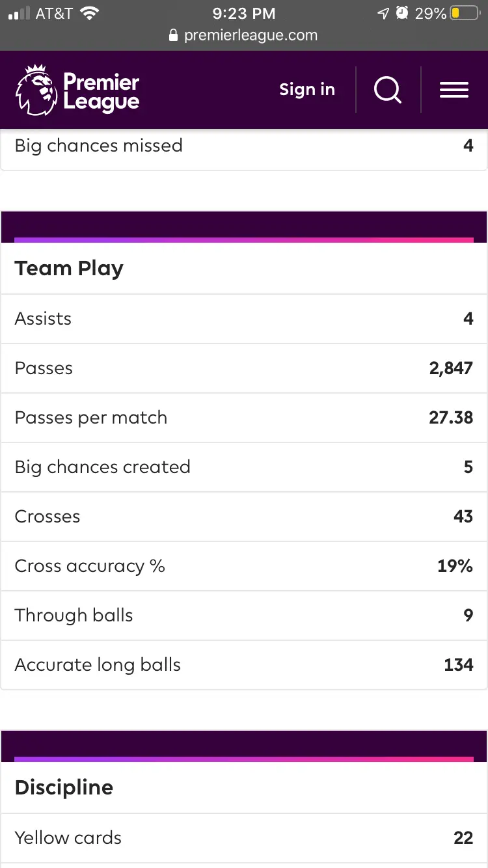The image size is (488, 868).
Task: Tap the alarm clock status icon
Action: tap(403, 13)
